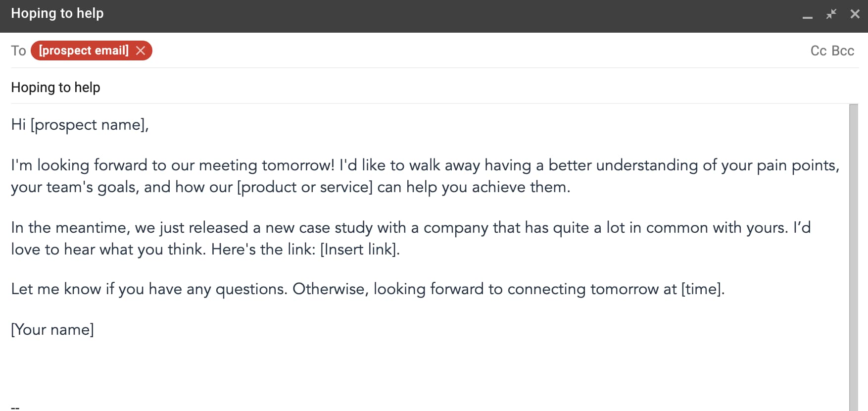868x411 pixels.
Task: Place cursor at [Your name] signature line
Action: pyautogui.click(x=52, y=330)
